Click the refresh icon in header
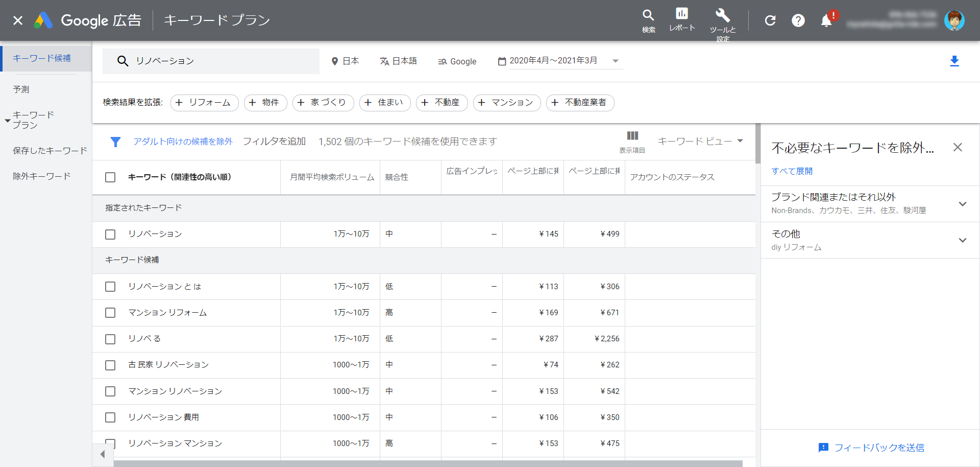The image size is (980, 467). pos(770,20)
